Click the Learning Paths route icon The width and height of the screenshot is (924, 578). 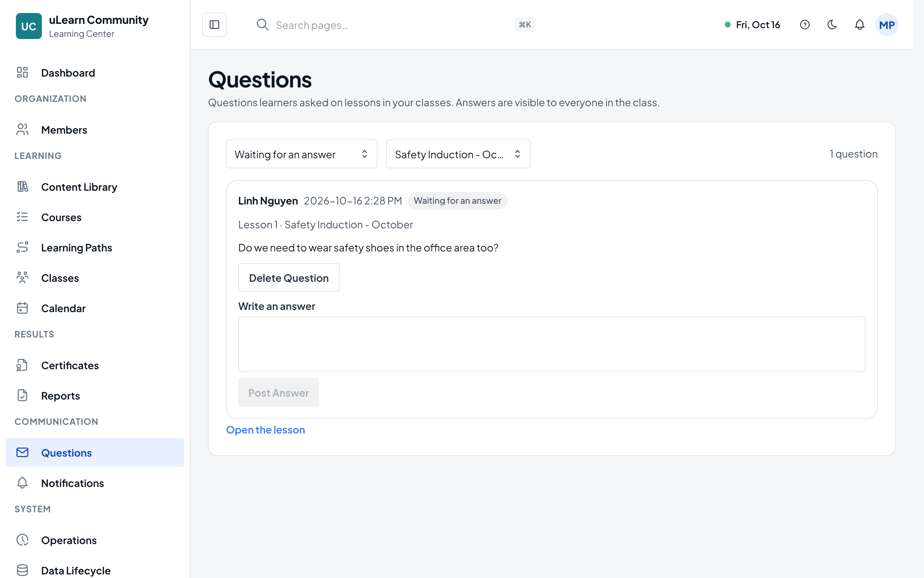[22, 247]
